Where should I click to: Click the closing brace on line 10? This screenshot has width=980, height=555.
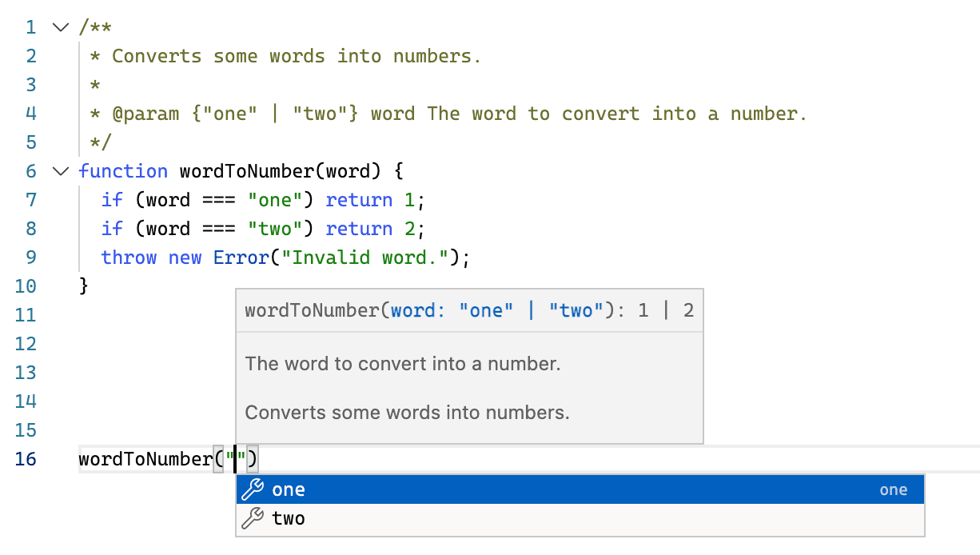point(83,285)
